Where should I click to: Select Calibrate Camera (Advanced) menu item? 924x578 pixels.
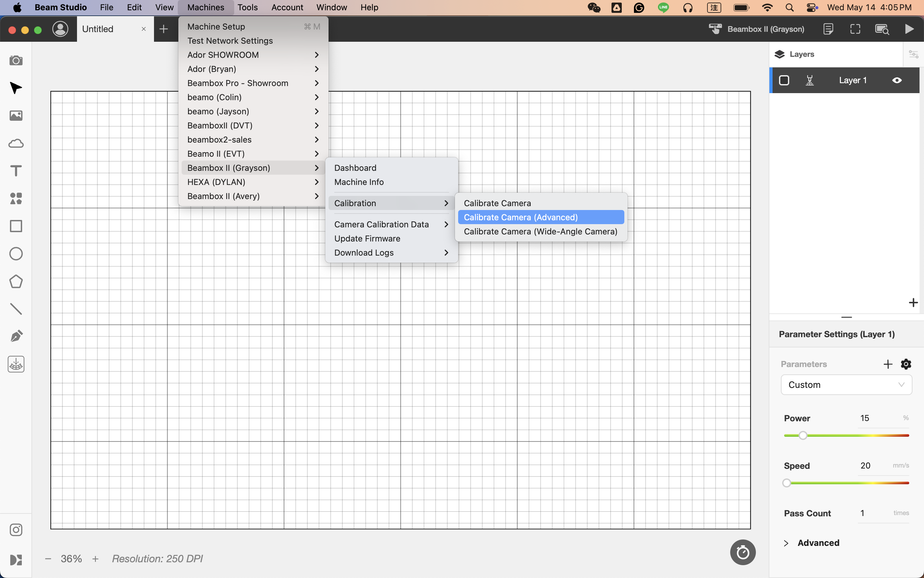point(541,217)
